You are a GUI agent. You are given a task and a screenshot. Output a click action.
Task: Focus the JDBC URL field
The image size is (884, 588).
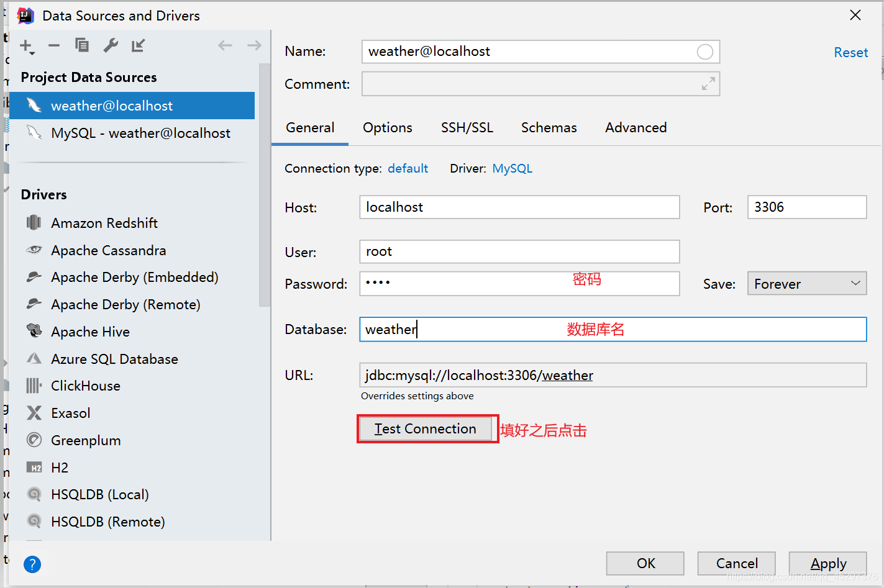point(613,375)
